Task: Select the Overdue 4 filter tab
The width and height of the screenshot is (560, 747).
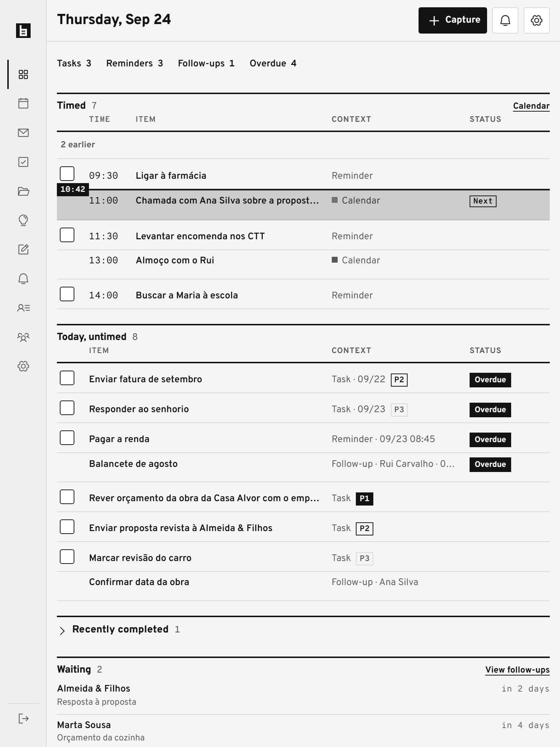Action: pos(273,63)
